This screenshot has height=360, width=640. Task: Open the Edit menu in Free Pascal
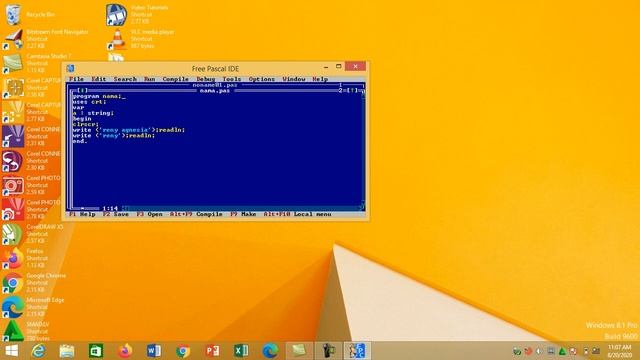click(98, 79)
